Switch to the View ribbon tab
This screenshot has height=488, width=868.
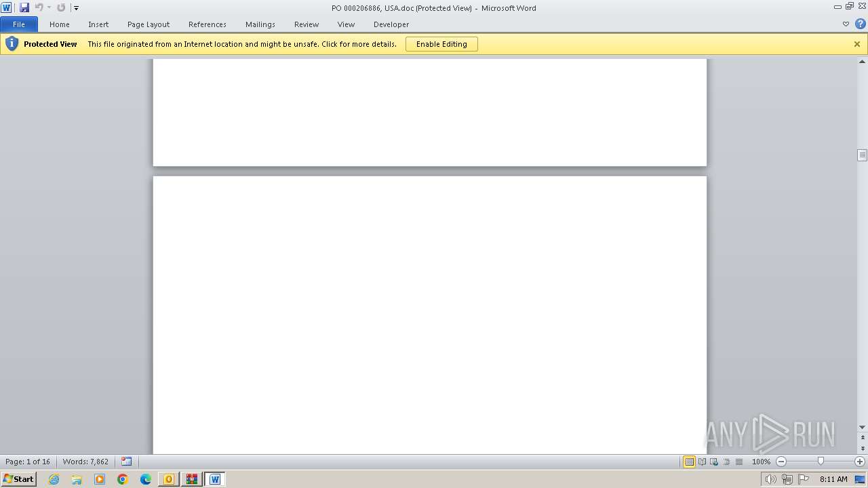(346, 24)
